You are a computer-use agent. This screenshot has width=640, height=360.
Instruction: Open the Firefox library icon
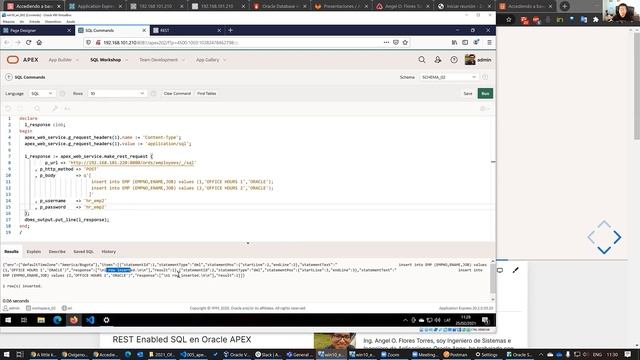tap(454, 42)
